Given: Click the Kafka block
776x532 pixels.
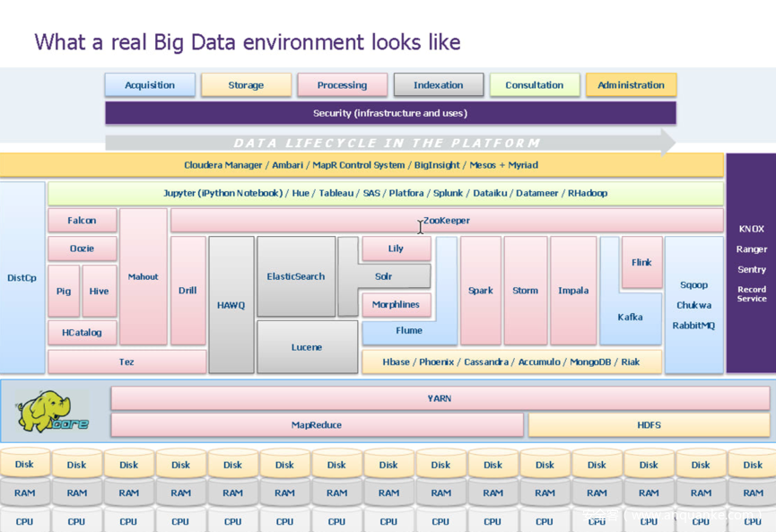Looking at the screenshot, I should tap(630, 317).
